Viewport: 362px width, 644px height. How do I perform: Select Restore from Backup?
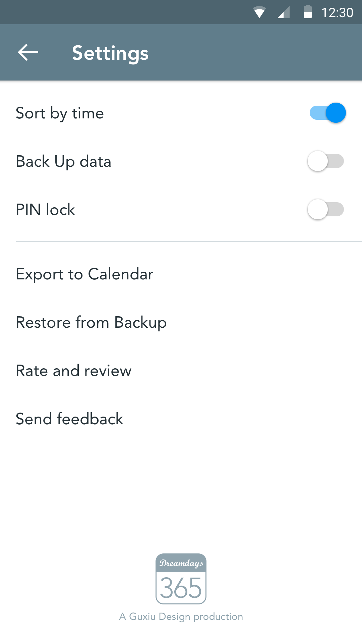point(91,322)
